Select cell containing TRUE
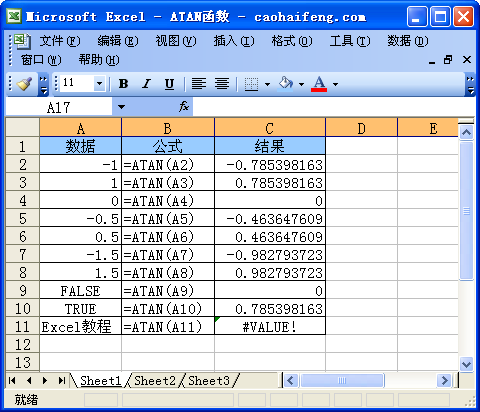 80,309
